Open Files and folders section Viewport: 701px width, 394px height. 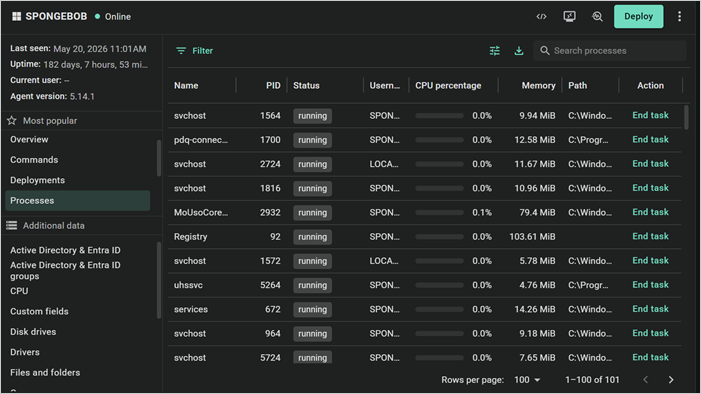(x=45, y=373)
